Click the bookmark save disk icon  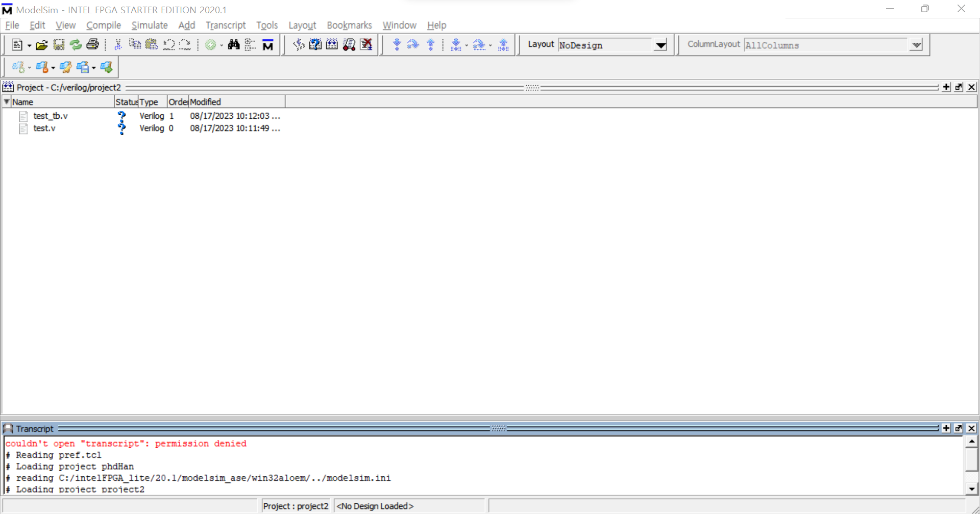tap(83, 67)
